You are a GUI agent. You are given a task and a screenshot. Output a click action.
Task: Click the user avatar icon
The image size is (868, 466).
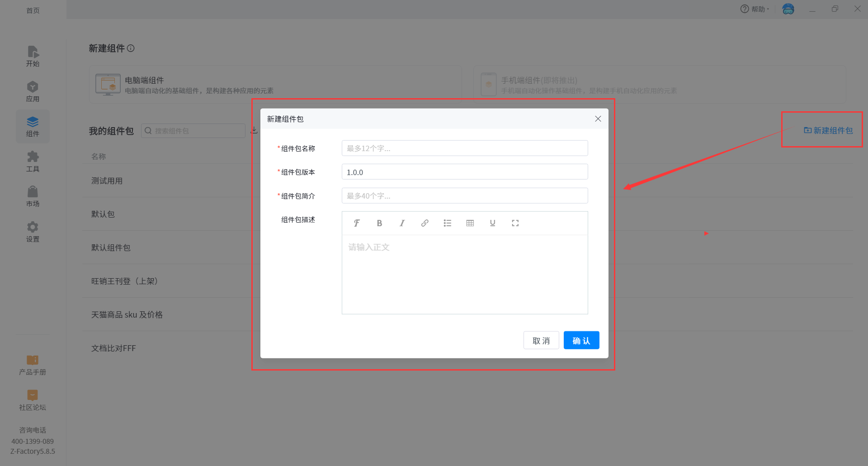coord(788,9)
